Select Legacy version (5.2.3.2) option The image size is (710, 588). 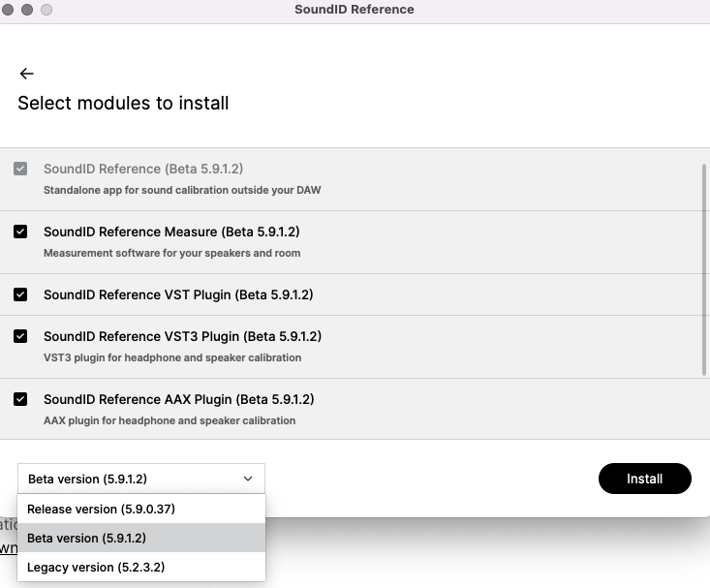(x=141, y=567)
